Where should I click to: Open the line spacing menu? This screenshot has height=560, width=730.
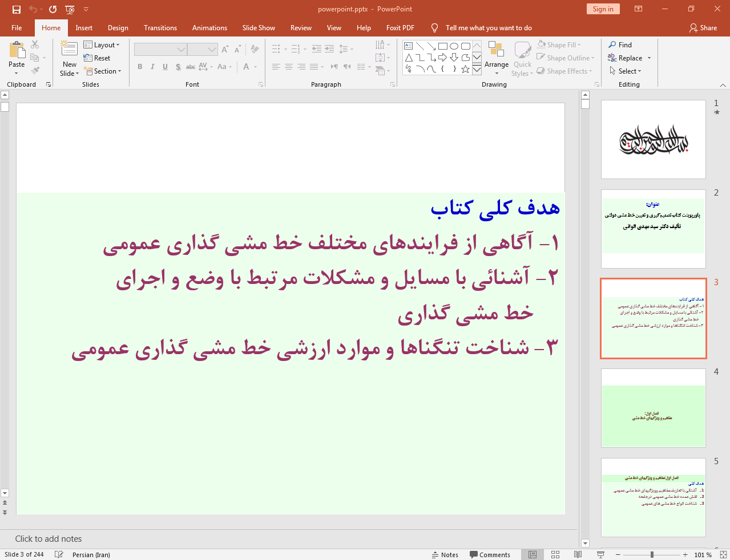point(346,49)
